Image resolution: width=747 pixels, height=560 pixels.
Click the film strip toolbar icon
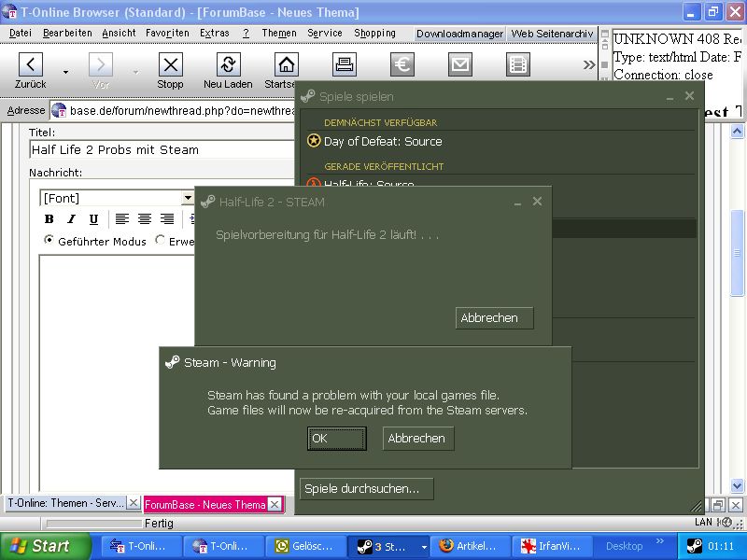coord(518,64)
